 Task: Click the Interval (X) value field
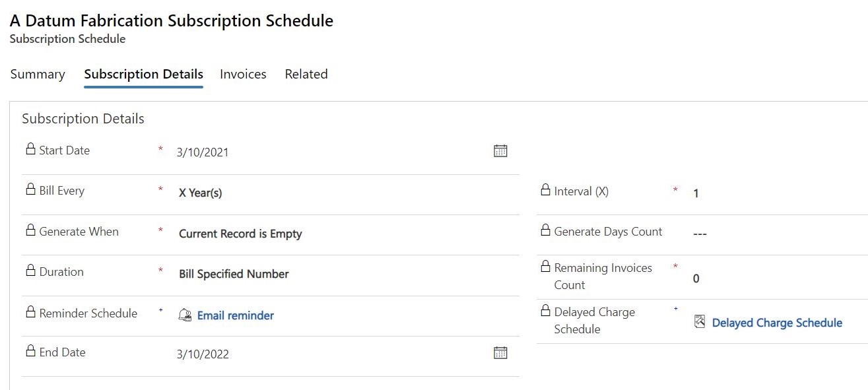click(x=778, y=193)
